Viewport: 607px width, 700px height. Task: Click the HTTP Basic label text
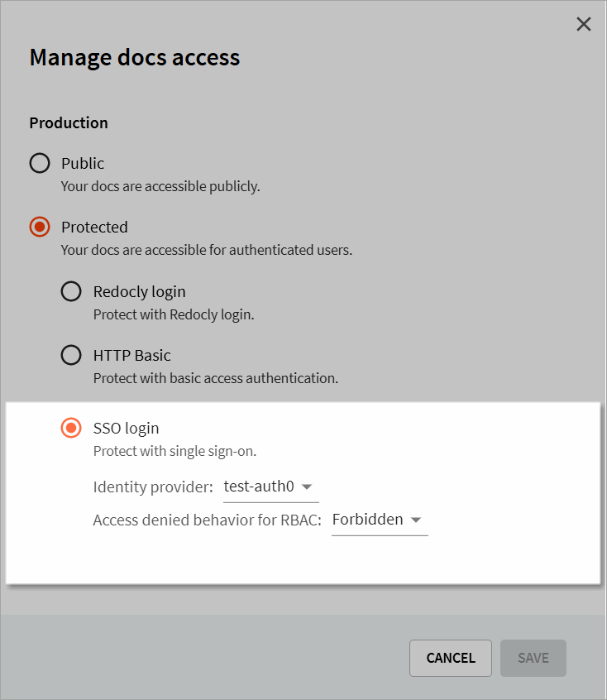(x=132, y=355)
